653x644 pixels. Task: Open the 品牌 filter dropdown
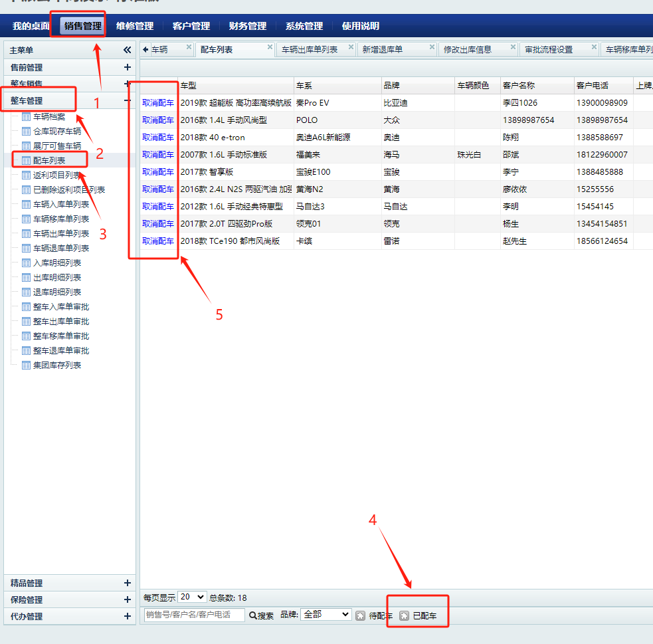point(326,615)
